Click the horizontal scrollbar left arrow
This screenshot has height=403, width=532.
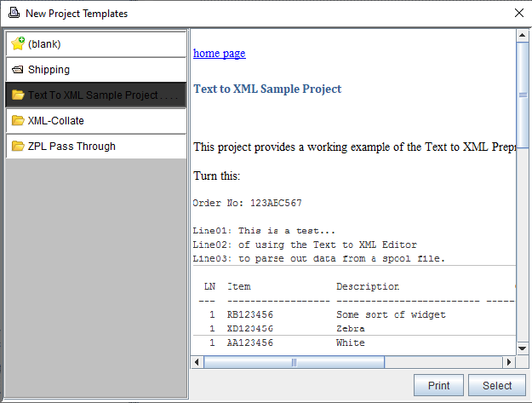197,362
